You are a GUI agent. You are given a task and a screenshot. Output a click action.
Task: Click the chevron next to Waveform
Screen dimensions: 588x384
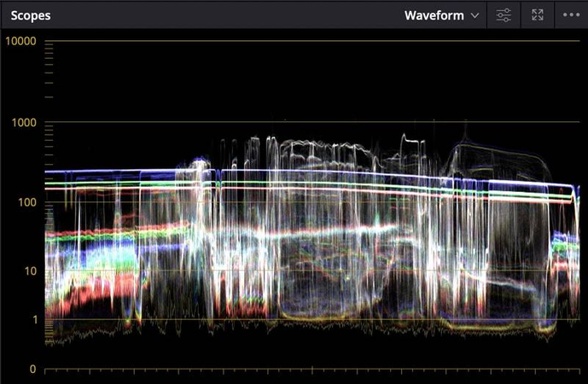point(474,15)
